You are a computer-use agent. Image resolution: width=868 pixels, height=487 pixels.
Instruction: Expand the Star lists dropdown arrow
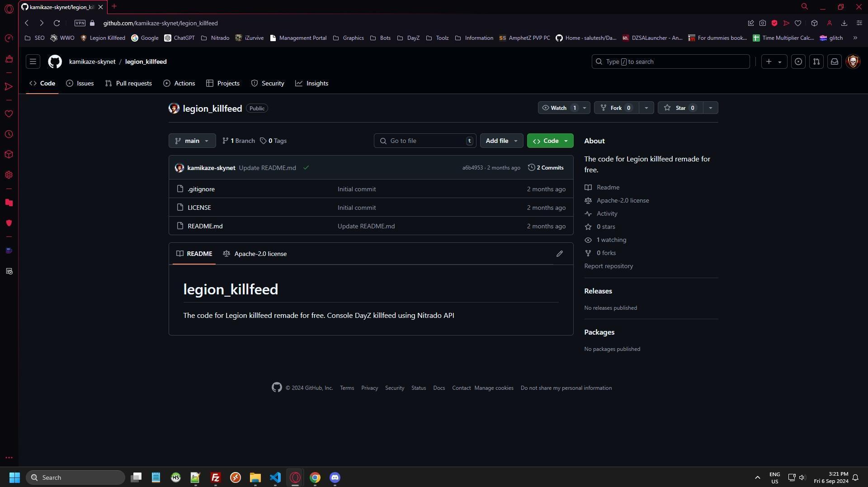coord(710,108)
